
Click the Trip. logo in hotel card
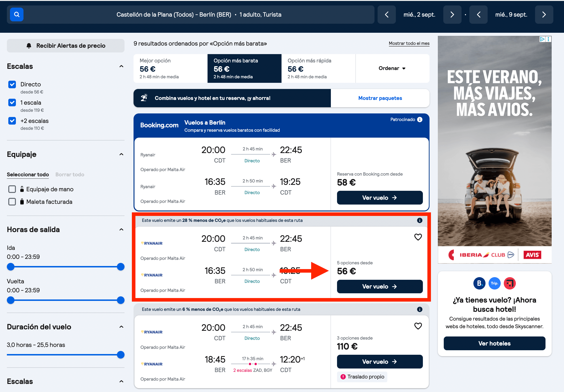(494, 283)
